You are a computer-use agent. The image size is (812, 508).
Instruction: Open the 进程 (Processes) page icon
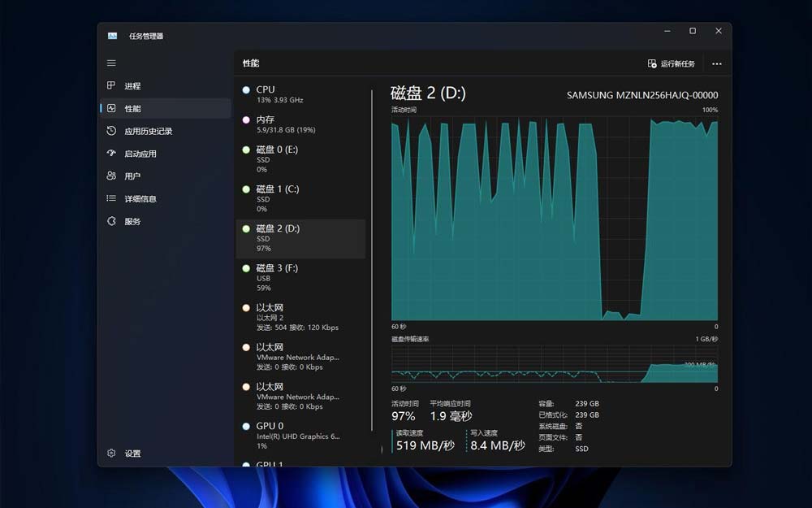click(x=111, y=86)
